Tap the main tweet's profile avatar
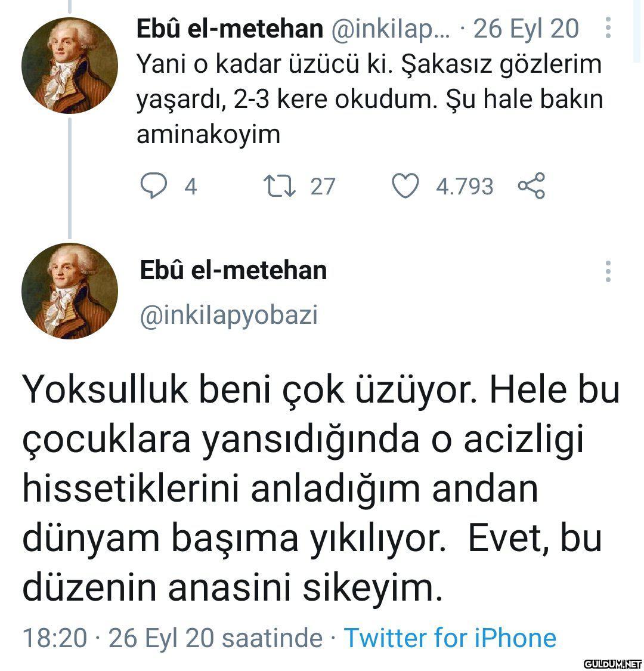This screenshot has width=644, height=671. 70,291
